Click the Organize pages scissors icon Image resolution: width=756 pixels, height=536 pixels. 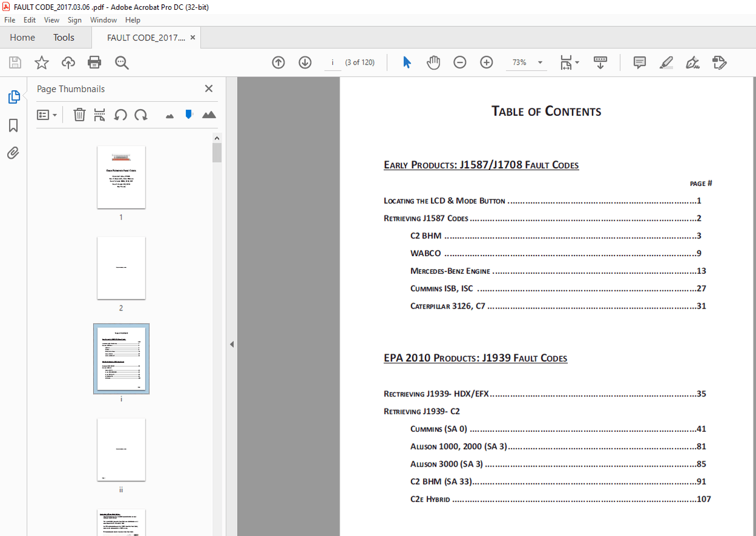tap(99, 115)
